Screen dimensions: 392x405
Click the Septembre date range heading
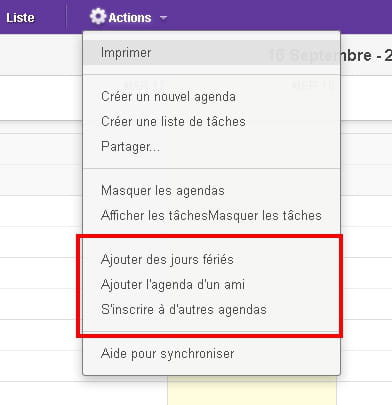click(366, 55)
